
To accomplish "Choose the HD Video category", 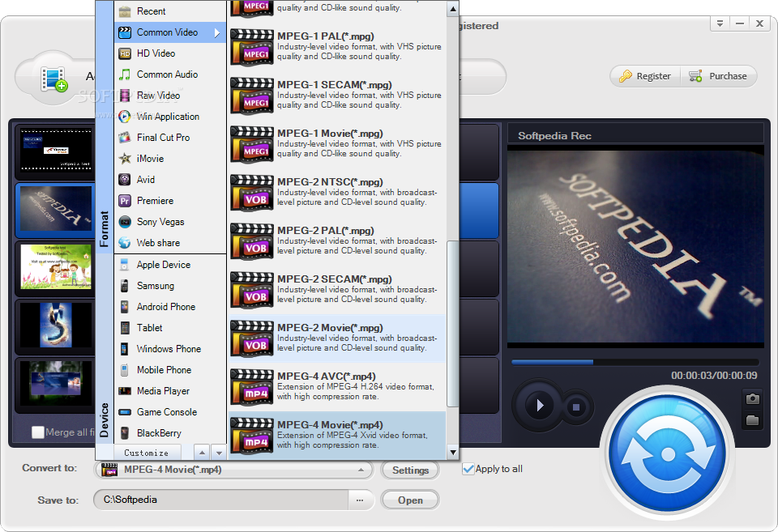I will click(170, 53).
